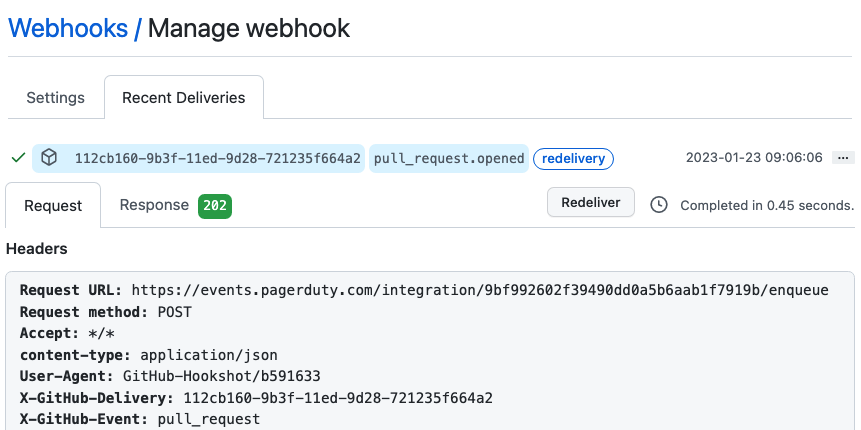Image resolution: width=861 pixels, height=430 pixels.
Task: Open the Request tab
Action: (53, 205)
